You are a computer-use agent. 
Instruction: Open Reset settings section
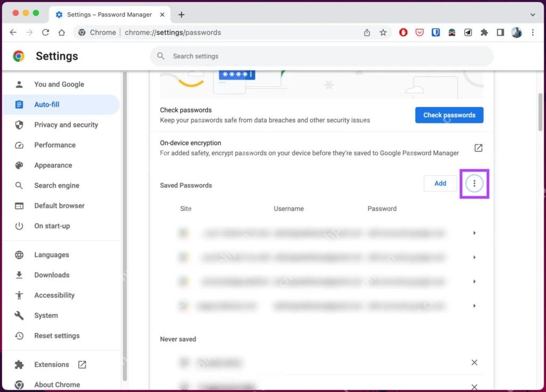[57, 335]
